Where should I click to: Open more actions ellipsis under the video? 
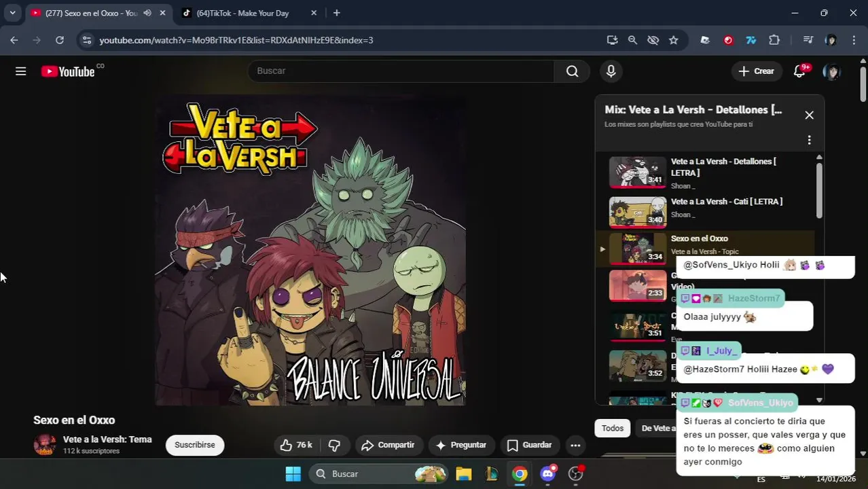click(x=575, y=445)
